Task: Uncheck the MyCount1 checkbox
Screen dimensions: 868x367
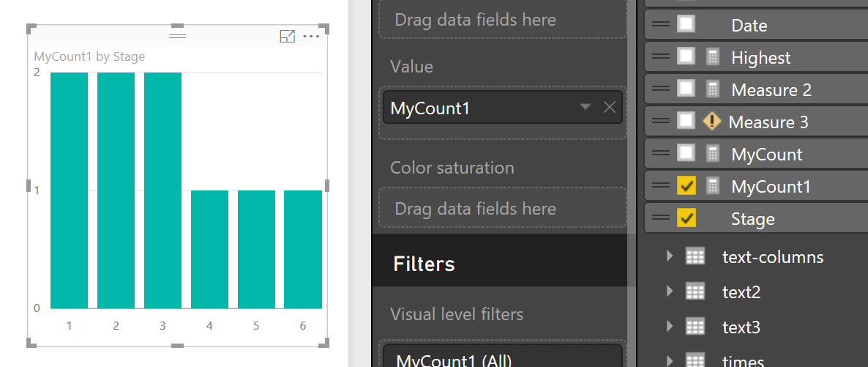Action: point(686,186)
